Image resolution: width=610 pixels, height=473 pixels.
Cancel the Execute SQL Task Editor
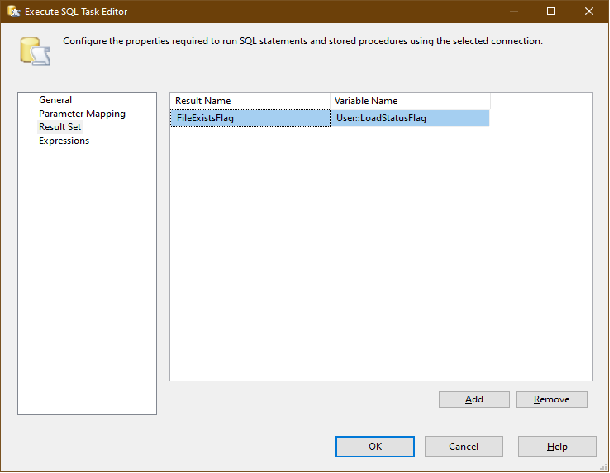point(463,446)
